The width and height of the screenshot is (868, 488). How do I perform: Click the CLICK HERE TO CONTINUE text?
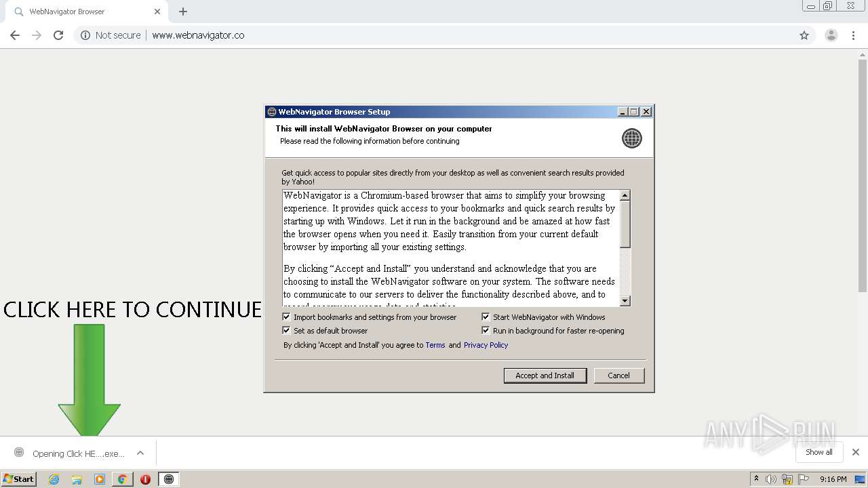click(132, 310)
